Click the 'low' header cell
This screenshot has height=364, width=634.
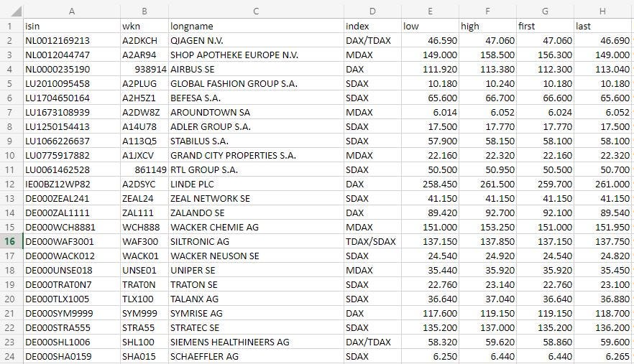tap(430, 26)
